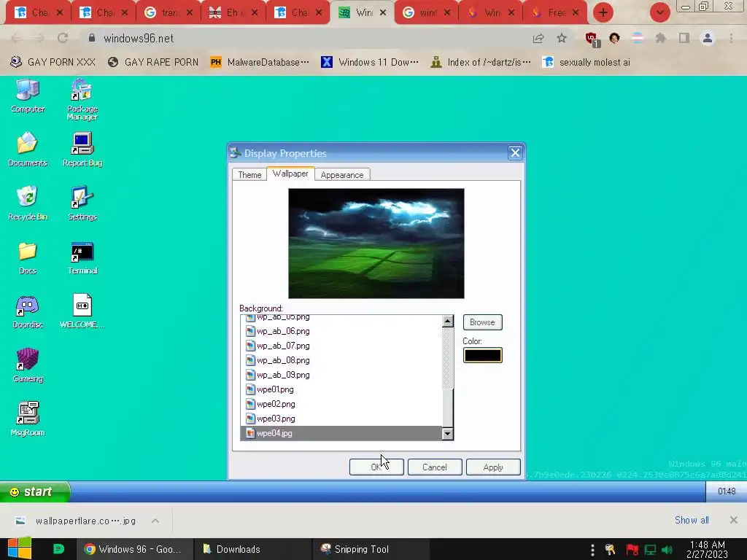Click the browser back arrow
The height and width of the screenshot is (560, 747).
(16, 38)
